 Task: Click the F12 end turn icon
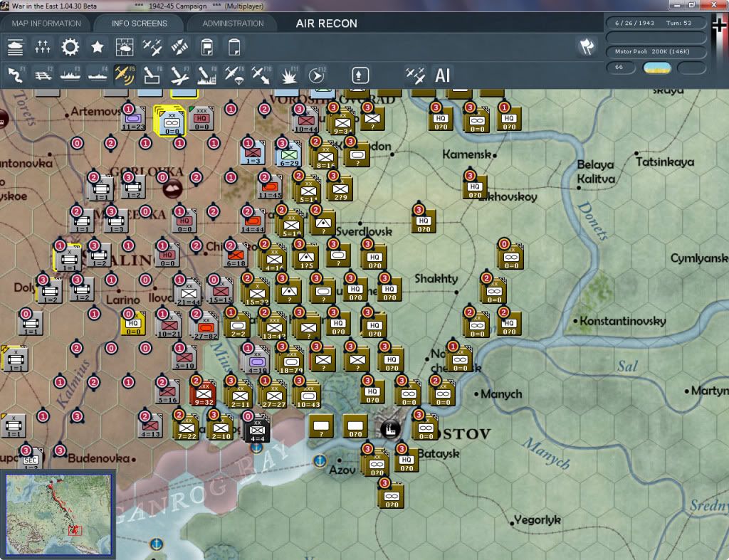coord(317,75)
